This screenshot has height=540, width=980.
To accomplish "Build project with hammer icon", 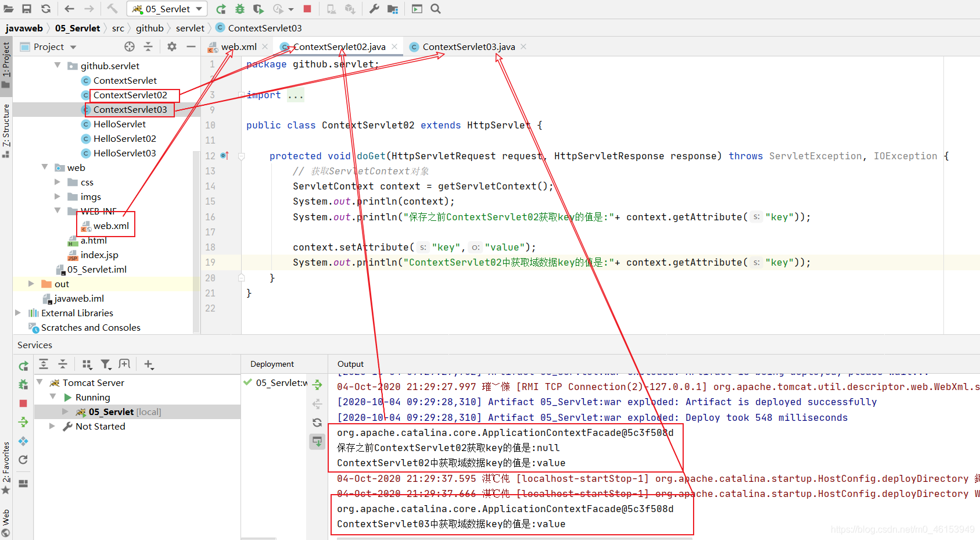I will [112, 9].
